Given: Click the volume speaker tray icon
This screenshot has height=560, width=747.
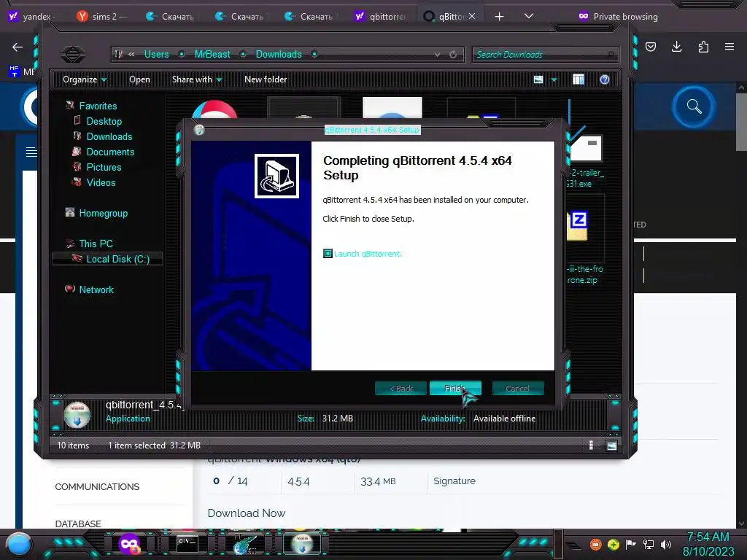Looking at the screenshot, I should 667,544.
